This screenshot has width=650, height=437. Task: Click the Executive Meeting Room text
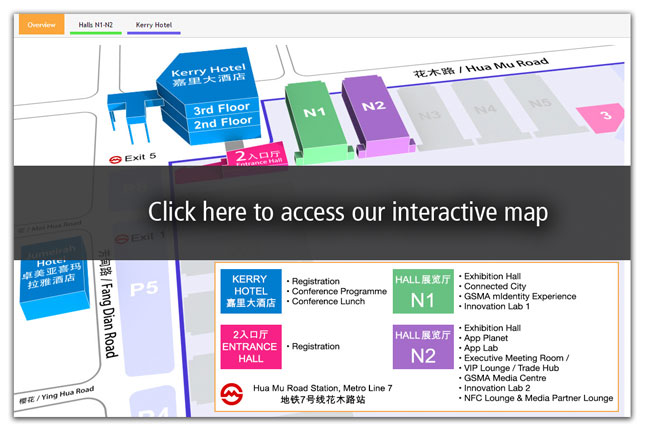517,358
